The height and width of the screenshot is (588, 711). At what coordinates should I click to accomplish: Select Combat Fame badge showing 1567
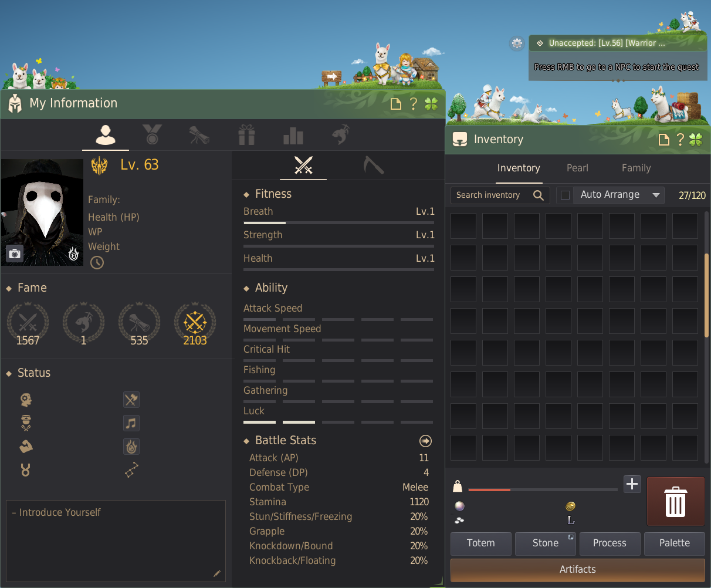point(28,325)
